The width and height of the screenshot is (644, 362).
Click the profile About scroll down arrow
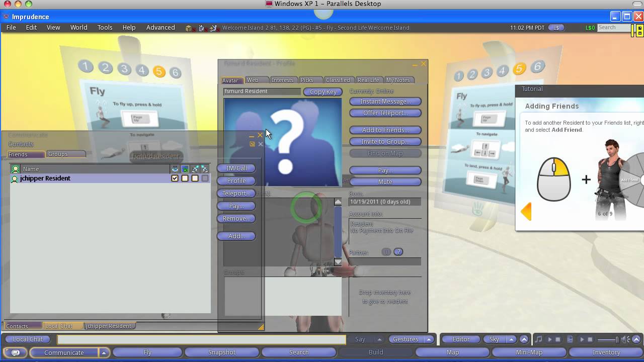[338, 262]
